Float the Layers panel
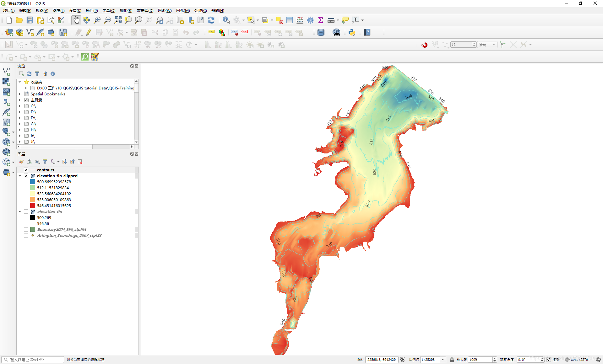The height and width of the screenshot is (364, 603). coord(132,154)
